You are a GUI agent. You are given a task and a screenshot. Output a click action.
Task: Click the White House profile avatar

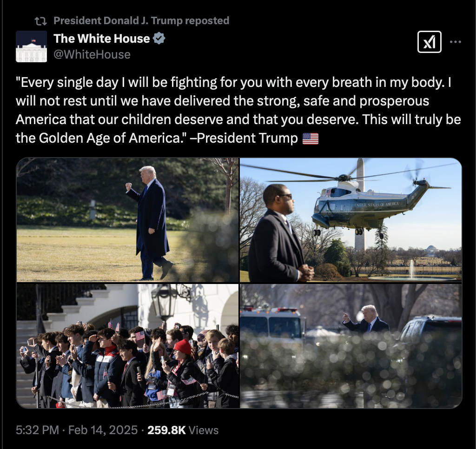31,46
